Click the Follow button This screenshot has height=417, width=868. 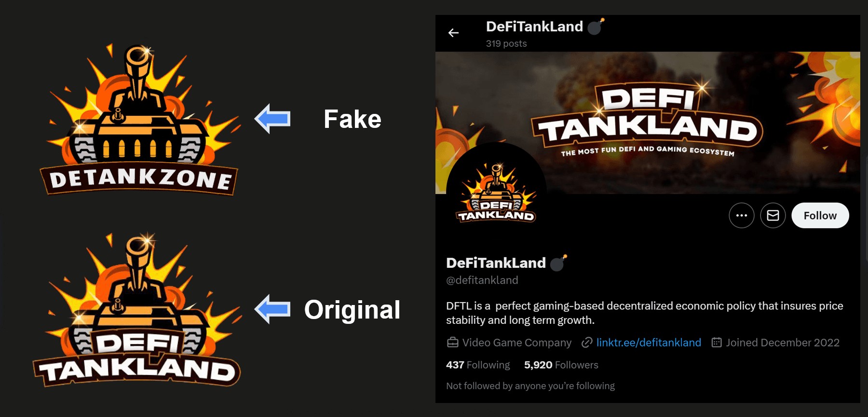tap(820, 215)
